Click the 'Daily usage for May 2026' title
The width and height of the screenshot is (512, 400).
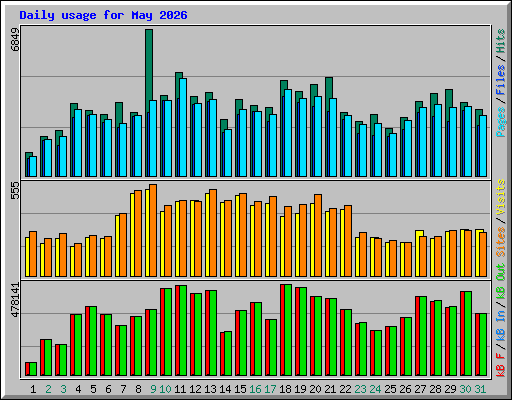[103, 15]
